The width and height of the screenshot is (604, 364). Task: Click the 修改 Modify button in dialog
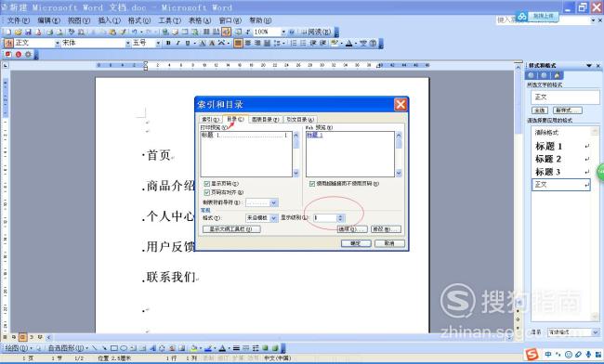386,229
